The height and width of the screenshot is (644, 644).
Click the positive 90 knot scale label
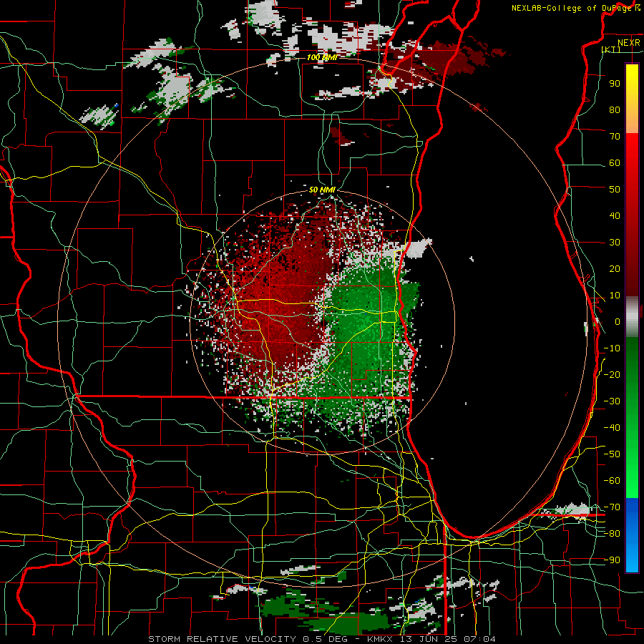pyautogui.click(x=615, y=84)
